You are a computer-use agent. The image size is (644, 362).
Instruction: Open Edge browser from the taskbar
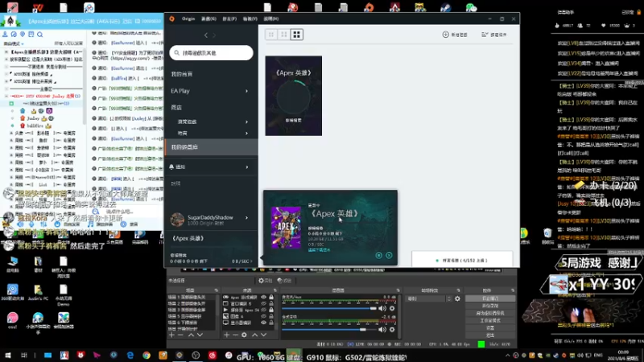coord(130,356)
